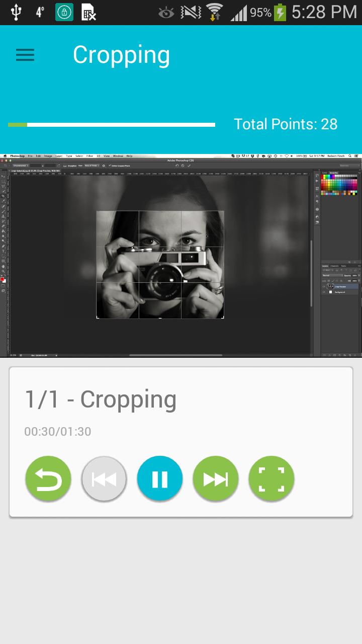Click the camera photo in the video
Image resolution: width=362 pixels, height=644 pixels.
(x=160, y=265)
